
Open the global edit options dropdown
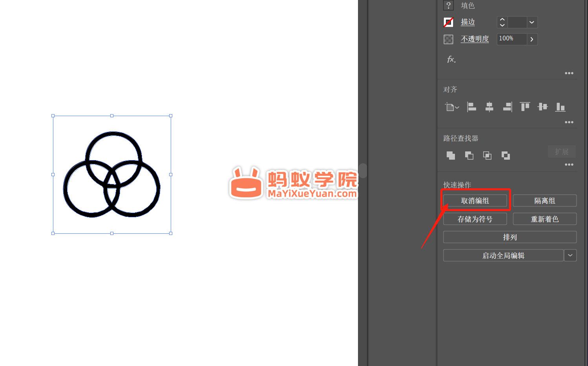point(570,255)
